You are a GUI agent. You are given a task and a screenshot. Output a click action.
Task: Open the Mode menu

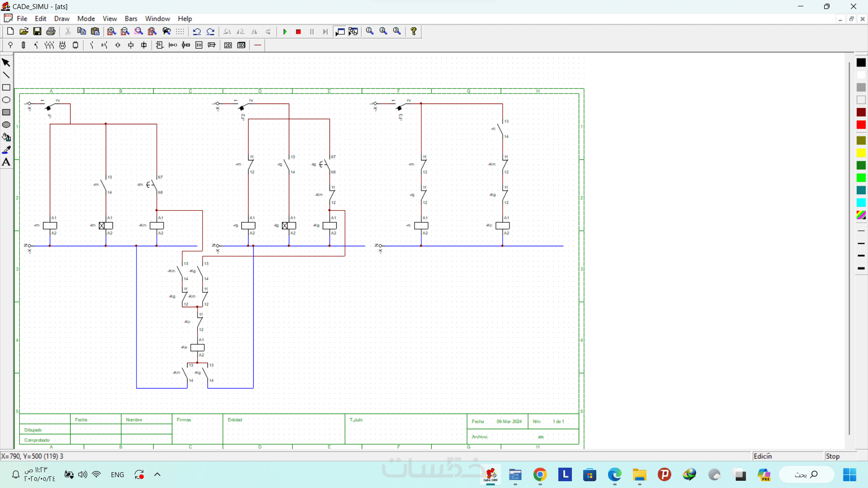[x=86, y=19]
